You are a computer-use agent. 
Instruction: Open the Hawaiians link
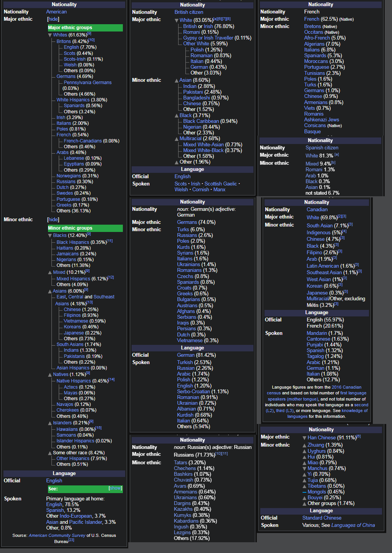point(67,429)
